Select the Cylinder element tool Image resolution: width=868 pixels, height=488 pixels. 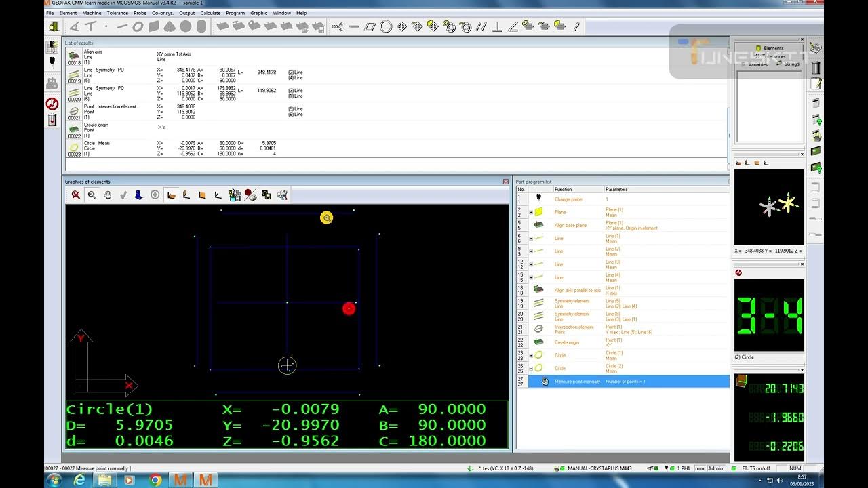point(201,26)
